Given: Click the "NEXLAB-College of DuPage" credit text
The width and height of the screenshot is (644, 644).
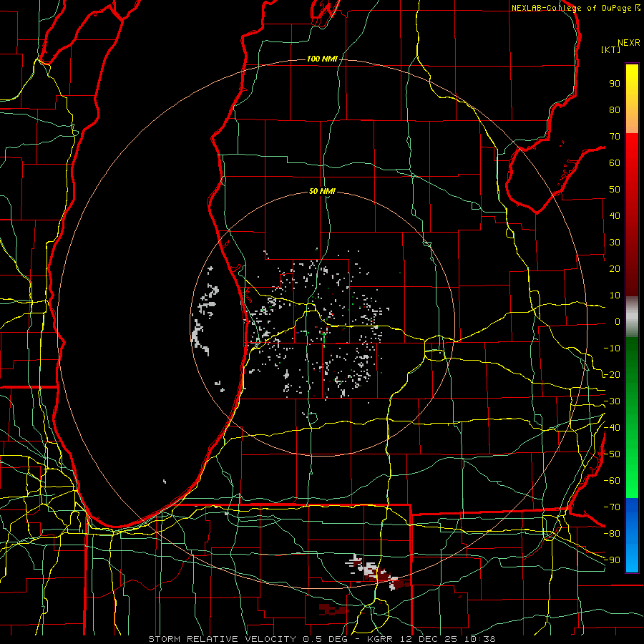Looking at the screenshot, I should click(571, 8).
